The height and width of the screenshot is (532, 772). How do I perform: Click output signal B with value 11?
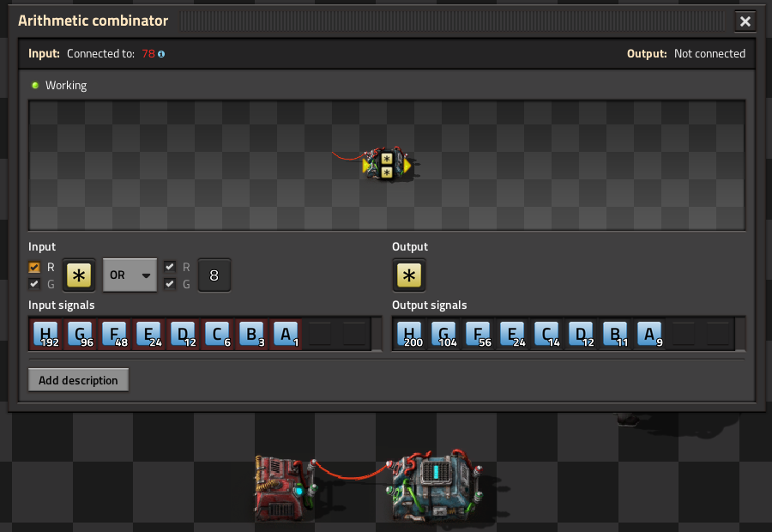(615, 334)
